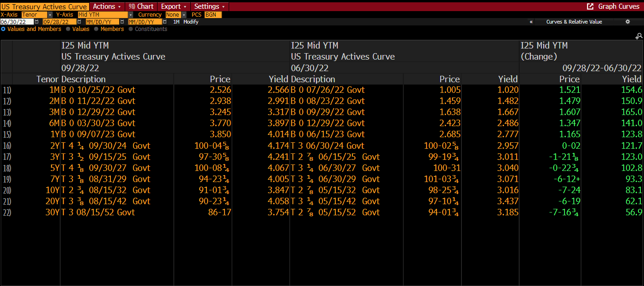This screenshot has height=286, width=644.
Task: Click the zoom magnifier icon above the table
Action: [x=639, y=36]
